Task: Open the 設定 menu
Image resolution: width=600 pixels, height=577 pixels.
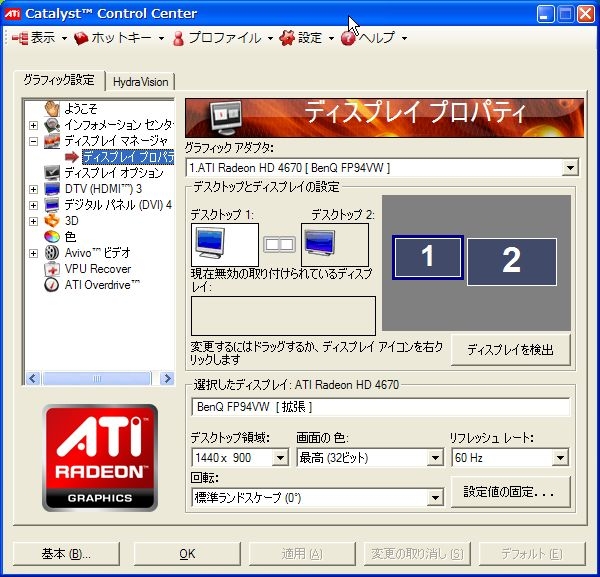Action: pyautogui.click(x=307, y=38)
